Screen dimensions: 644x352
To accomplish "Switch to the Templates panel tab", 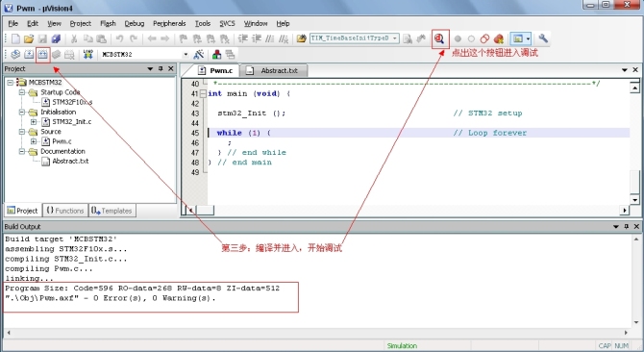I will pyautogui.click(x=111, y=211).
